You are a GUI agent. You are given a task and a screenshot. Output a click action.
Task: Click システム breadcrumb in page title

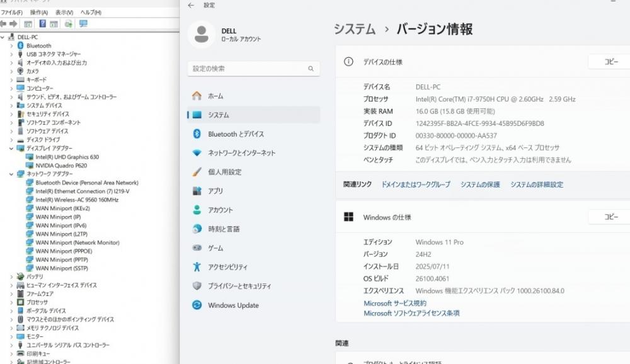pos(355,29)
